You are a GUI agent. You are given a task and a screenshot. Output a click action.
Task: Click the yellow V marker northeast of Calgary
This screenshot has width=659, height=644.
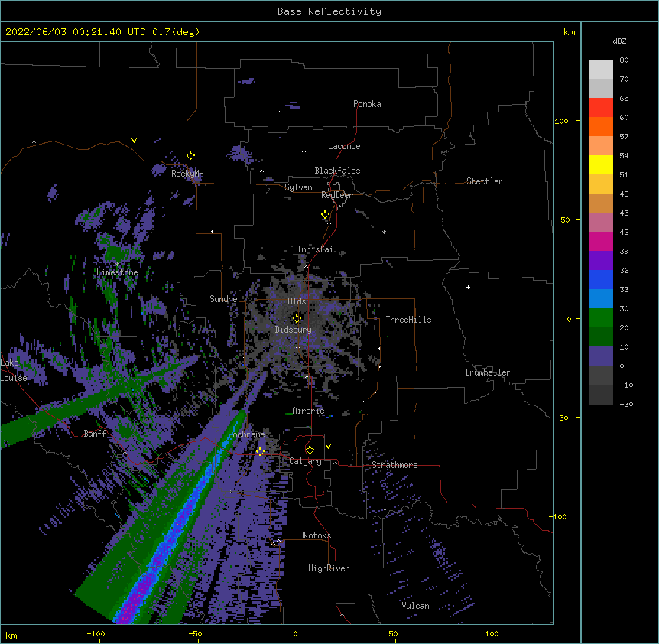coord(328,447)
